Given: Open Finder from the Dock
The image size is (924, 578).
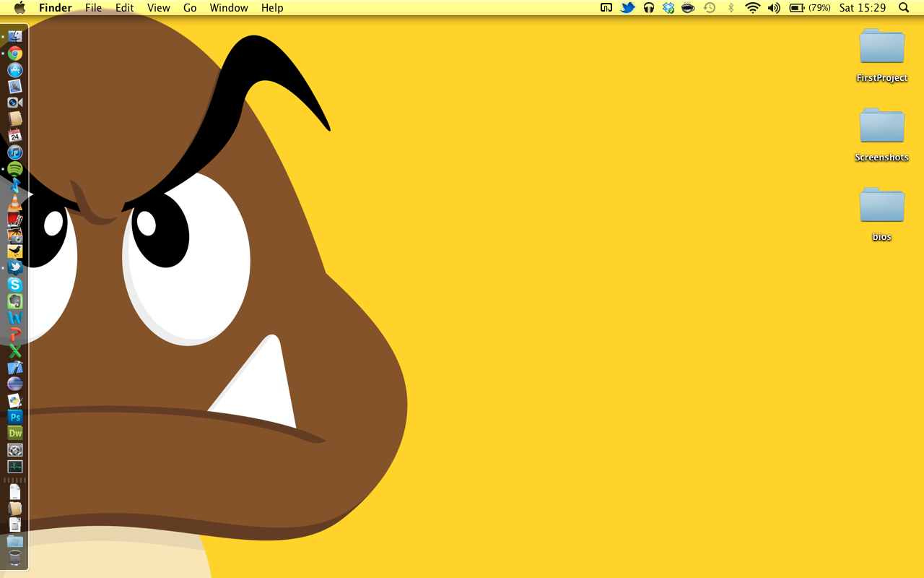Looking at the screenshot, I should tap(15, 36).
